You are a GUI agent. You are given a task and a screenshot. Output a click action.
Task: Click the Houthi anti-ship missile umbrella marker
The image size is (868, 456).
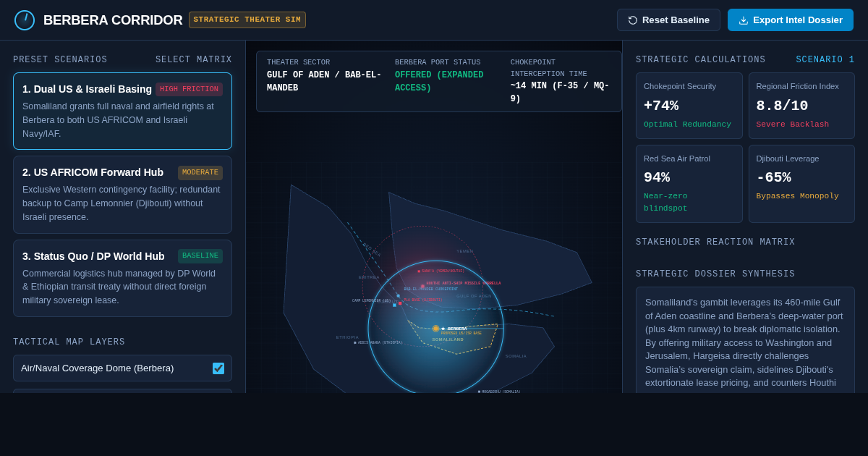422,286
